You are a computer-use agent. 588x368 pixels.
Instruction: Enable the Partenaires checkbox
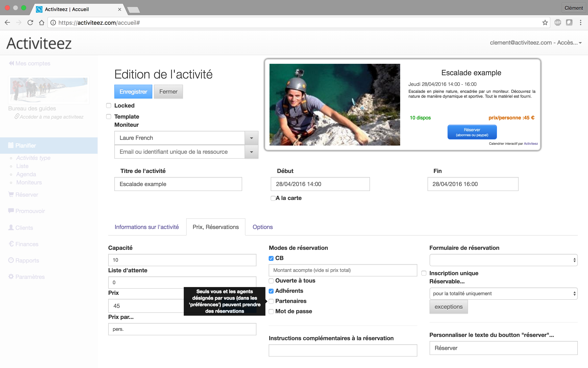[x=271, y=301]
